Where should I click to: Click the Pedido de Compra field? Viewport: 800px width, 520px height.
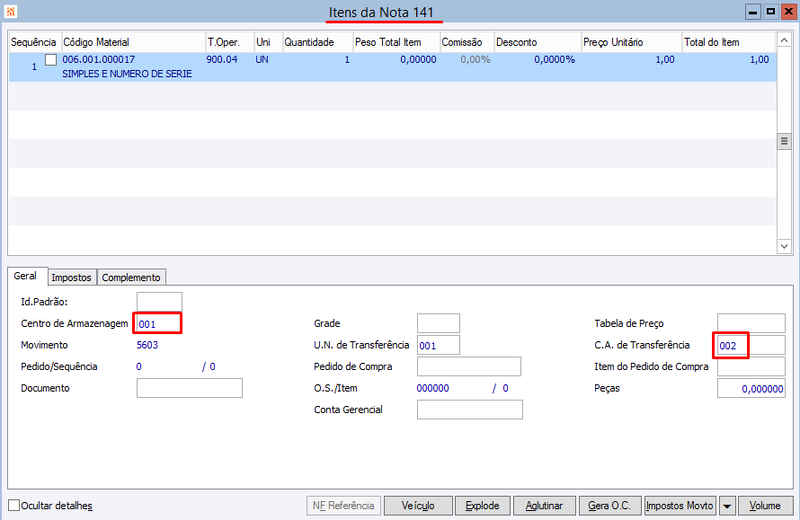[x=469, y=366]
